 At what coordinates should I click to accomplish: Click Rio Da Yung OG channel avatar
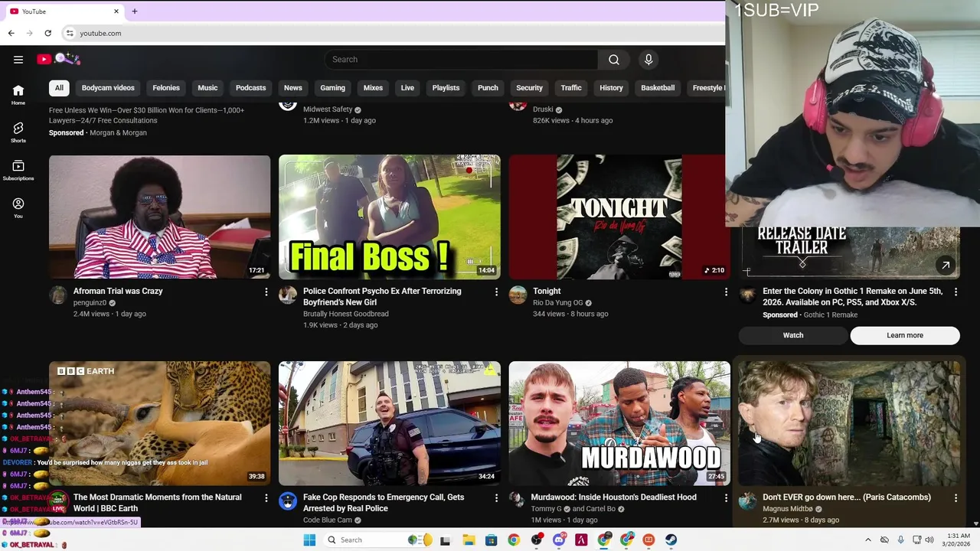518,295
